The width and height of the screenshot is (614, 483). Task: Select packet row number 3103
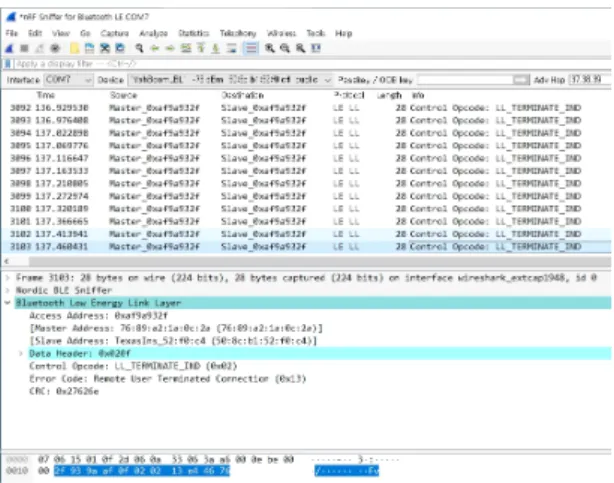click(306, 247)
